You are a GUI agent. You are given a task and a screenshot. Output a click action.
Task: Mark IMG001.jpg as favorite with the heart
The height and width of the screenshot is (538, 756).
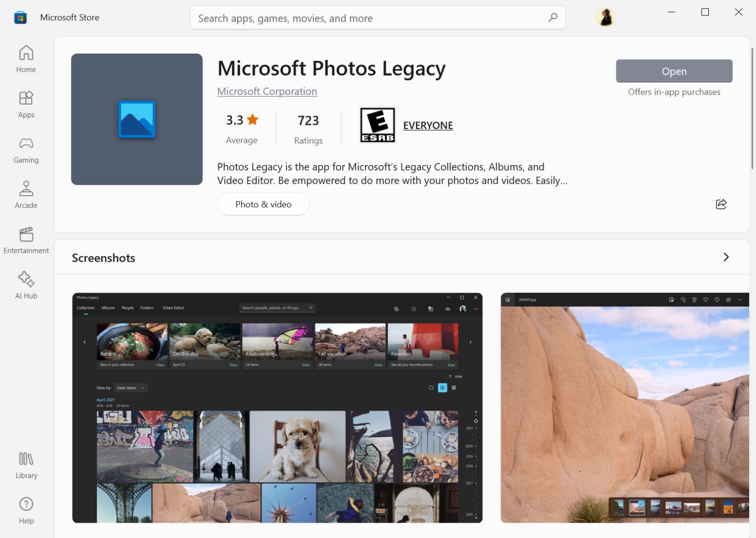[706, 299]
